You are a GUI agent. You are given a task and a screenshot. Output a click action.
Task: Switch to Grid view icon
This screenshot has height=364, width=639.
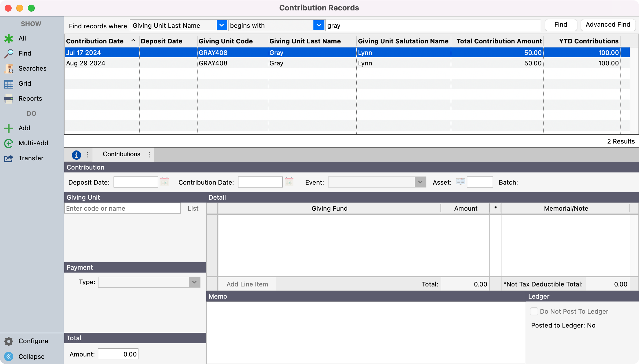click(9, 84)
